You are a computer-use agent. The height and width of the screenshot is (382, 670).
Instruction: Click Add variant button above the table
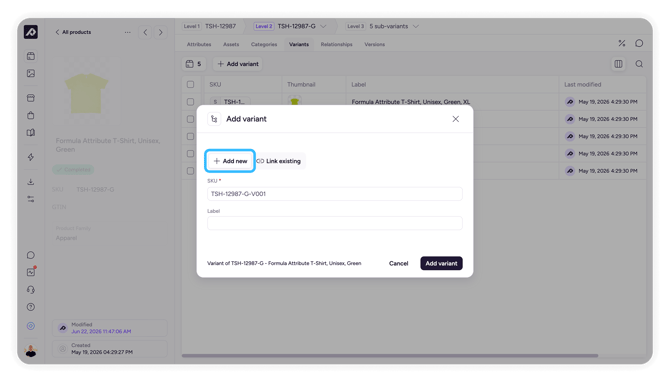(x=238, y=64)
